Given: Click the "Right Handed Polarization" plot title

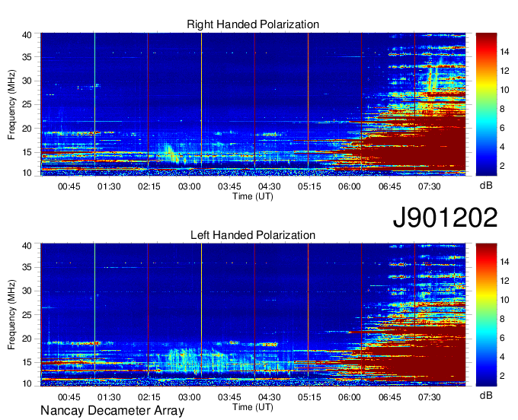Looking at the screenshot, I should (253, 24).
